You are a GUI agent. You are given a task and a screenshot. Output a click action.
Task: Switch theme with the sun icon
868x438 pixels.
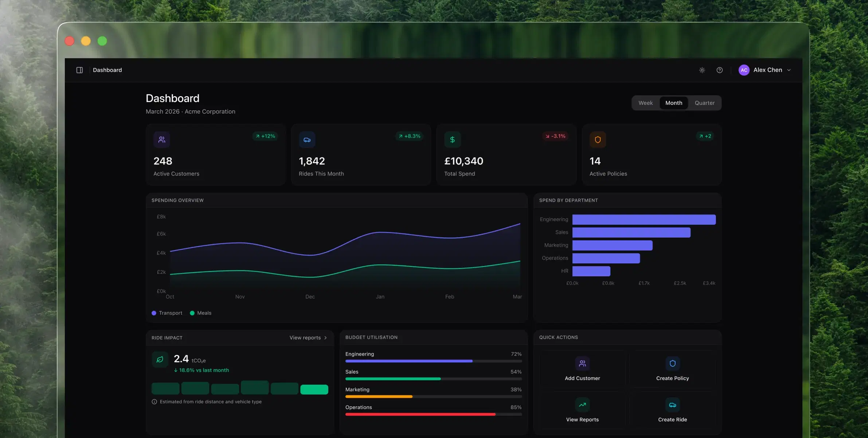click(702, 70)
